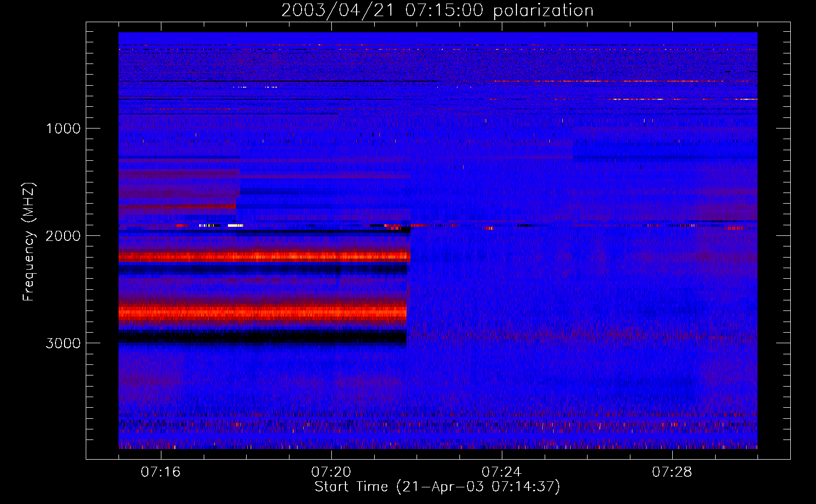Select the 'Frequency (MHZ)' y-axis label
The height and width of the screenshot is (504, 816).
point(29,242)
